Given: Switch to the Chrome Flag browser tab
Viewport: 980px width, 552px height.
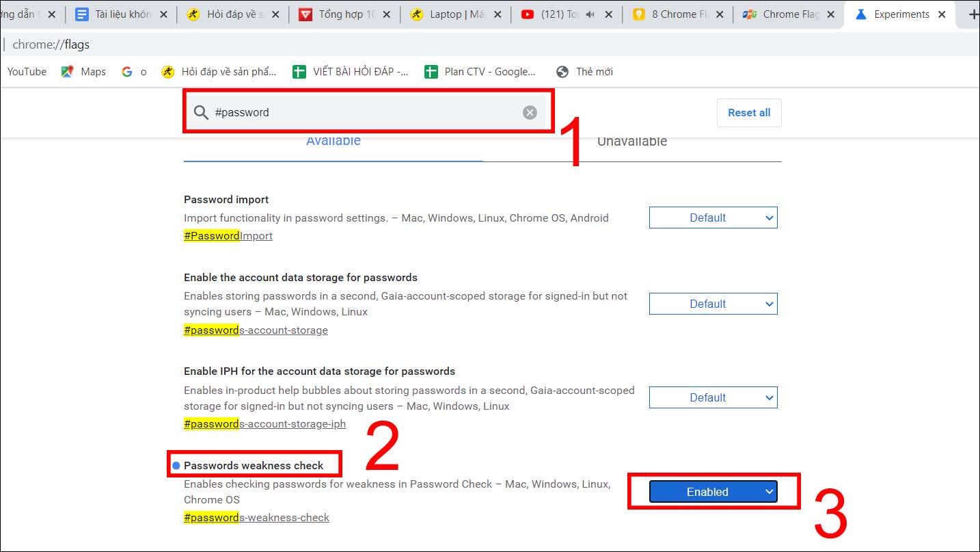Looking at the screenshot, I should click(x=788, y=14).
